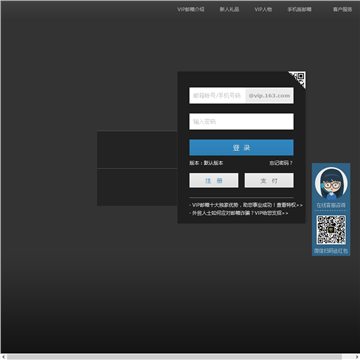This screenshot has height=360, width=360.
Task: Click the horizontal scrollbar track
Action: 180,357
